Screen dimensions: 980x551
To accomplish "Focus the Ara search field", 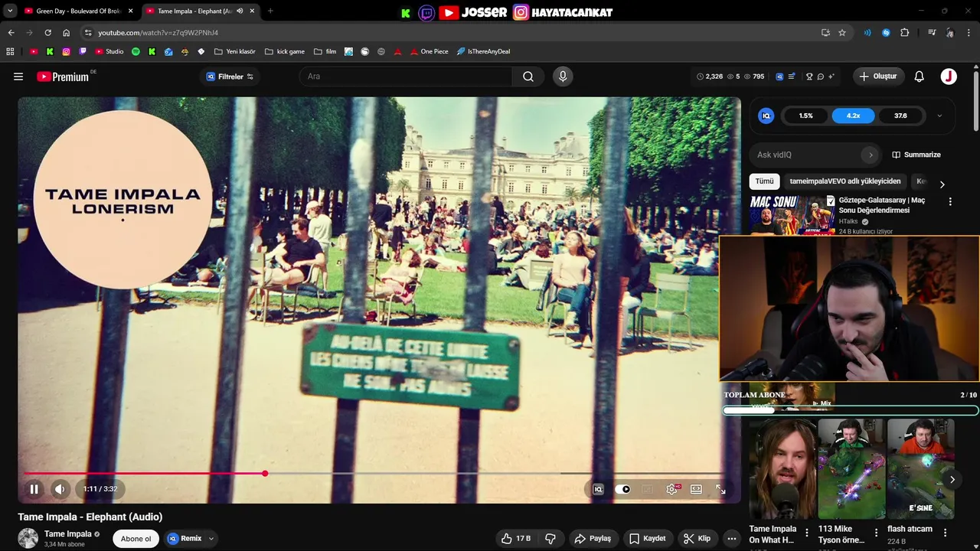I will click(406, 77).
